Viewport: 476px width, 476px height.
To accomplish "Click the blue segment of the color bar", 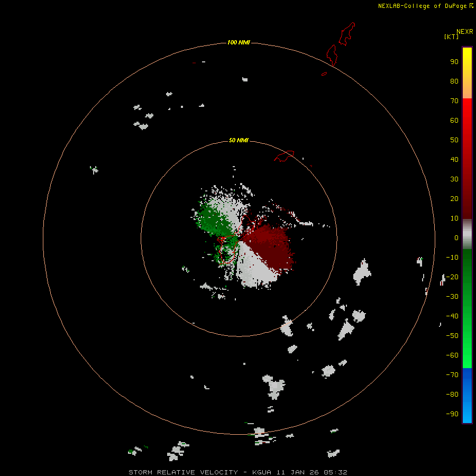I will click(x=467, y=396).
